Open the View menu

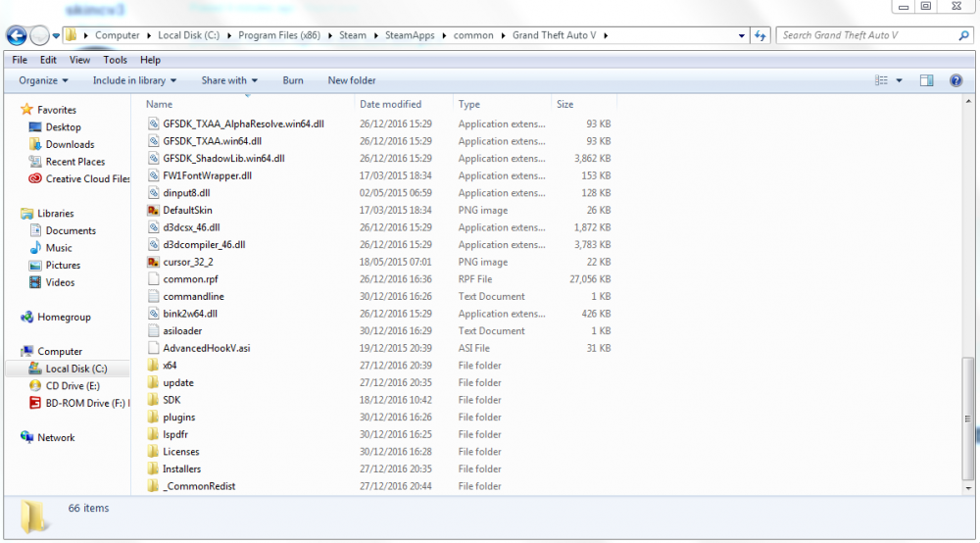point(79,60)
